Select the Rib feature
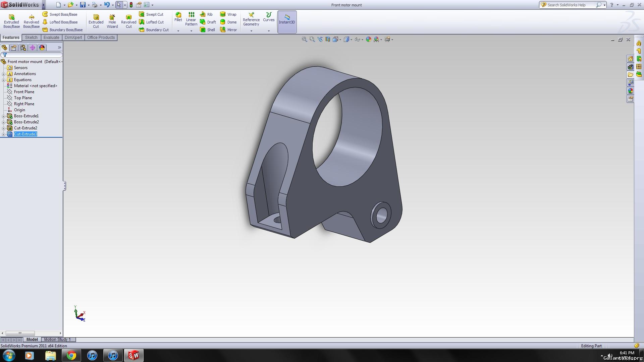The height and width of the screenshot is (362, 644). click(x=206, y=14)
